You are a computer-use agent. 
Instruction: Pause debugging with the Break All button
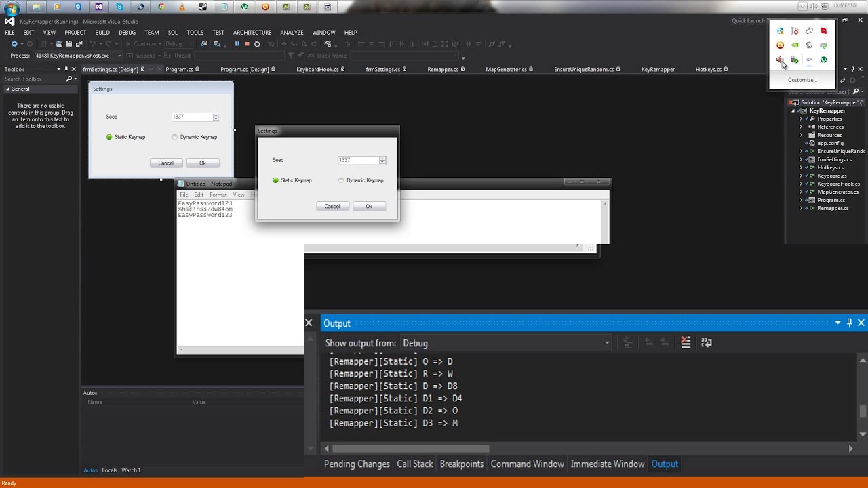tap(237, 44)
